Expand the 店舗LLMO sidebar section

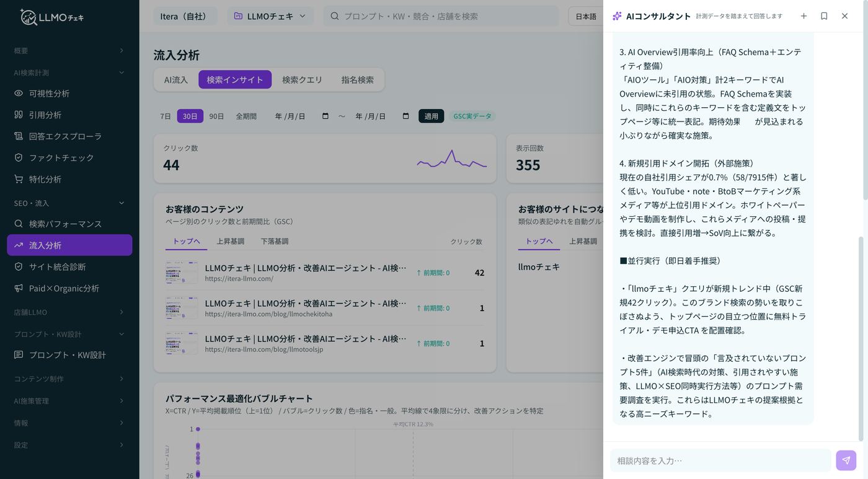(69, 312)
